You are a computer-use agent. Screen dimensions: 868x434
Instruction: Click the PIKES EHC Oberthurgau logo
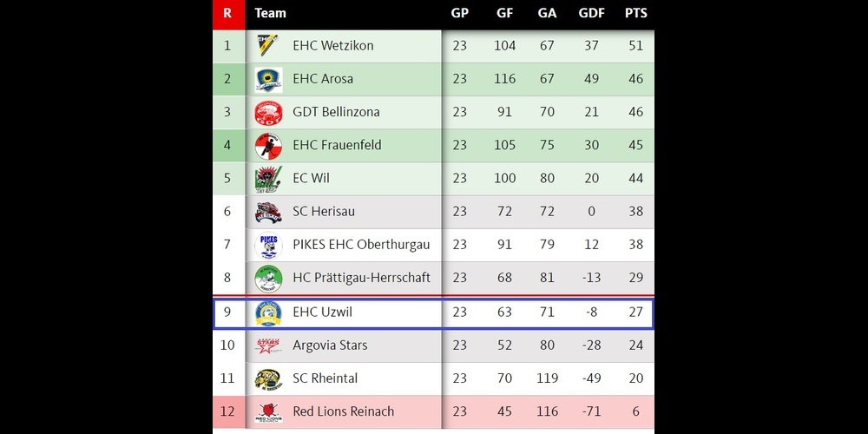(x=268, y=245)
